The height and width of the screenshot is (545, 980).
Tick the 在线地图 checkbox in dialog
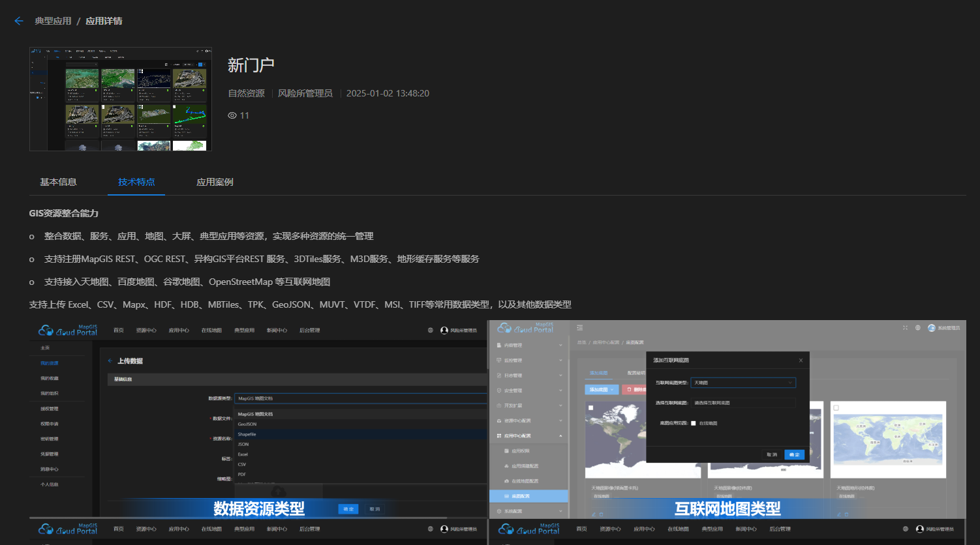coord(694,423)
